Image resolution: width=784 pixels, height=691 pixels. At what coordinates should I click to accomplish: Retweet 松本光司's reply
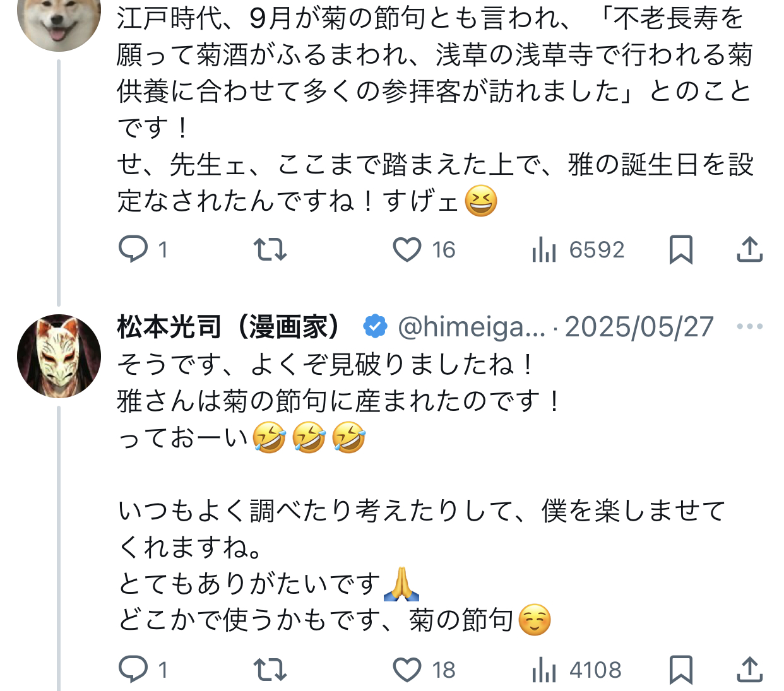[x=270, y=670]
